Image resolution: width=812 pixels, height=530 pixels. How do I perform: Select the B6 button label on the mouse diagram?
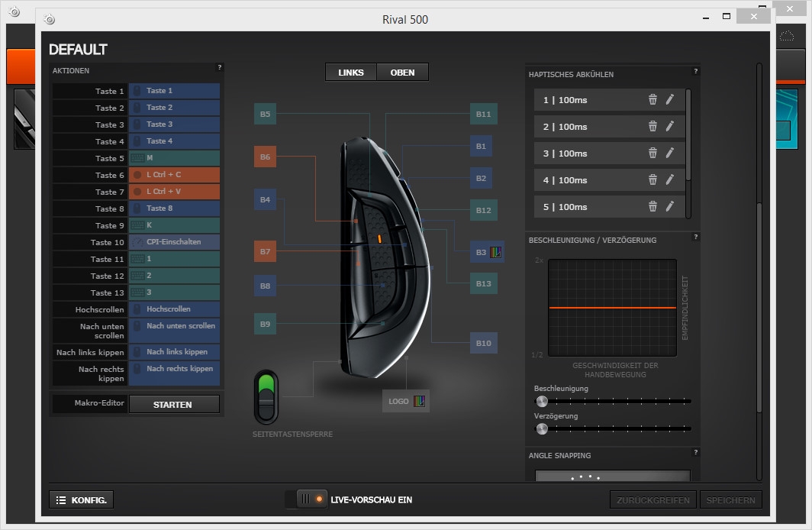click(265, 157)
